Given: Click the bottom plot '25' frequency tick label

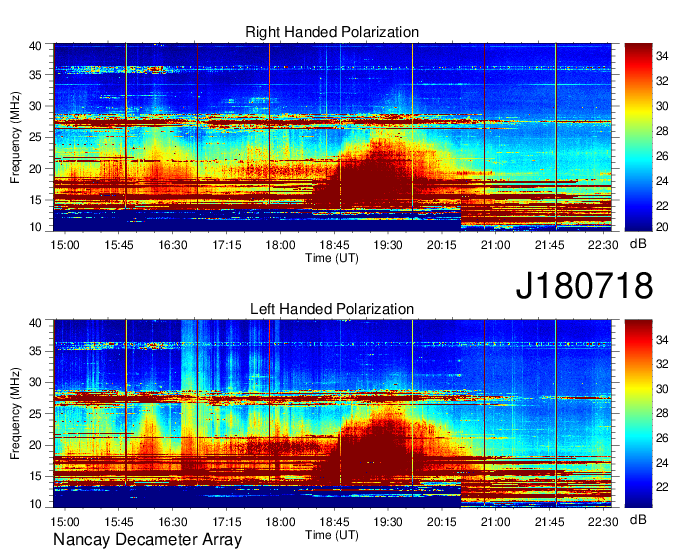Looking at the screenshot, I should click(36, 414).
